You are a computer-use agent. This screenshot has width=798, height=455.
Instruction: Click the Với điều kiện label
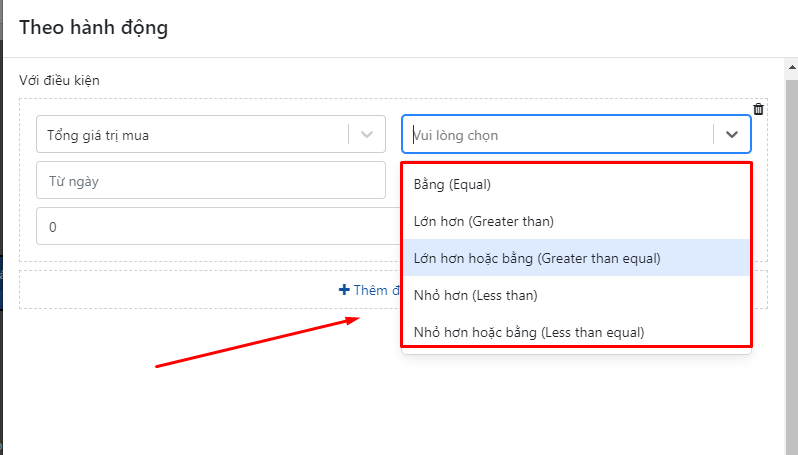click(59, 80)
